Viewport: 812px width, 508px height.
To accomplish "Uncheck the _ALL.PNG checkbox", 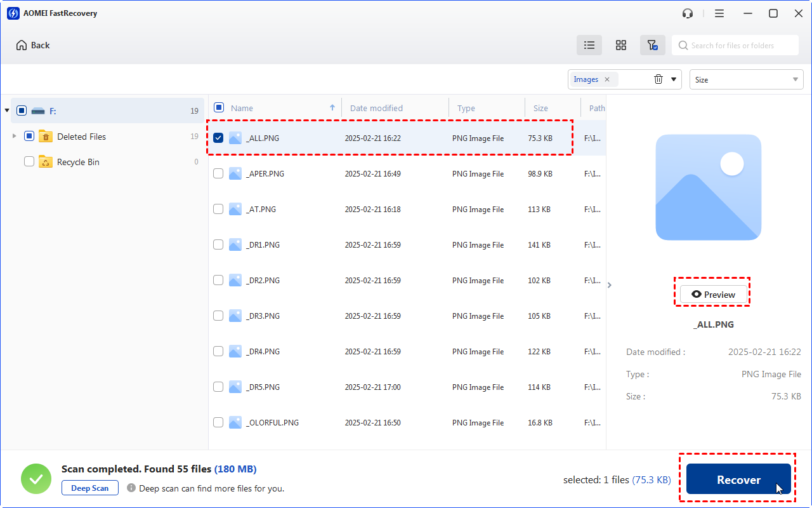I will (218, 138).
